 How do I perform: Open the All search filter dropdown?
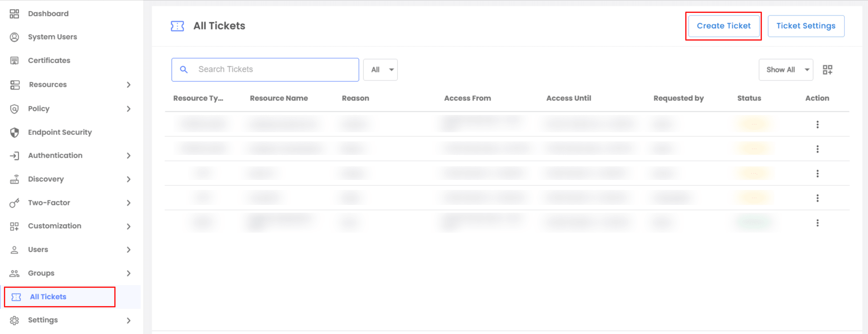(x=381, y=70)
